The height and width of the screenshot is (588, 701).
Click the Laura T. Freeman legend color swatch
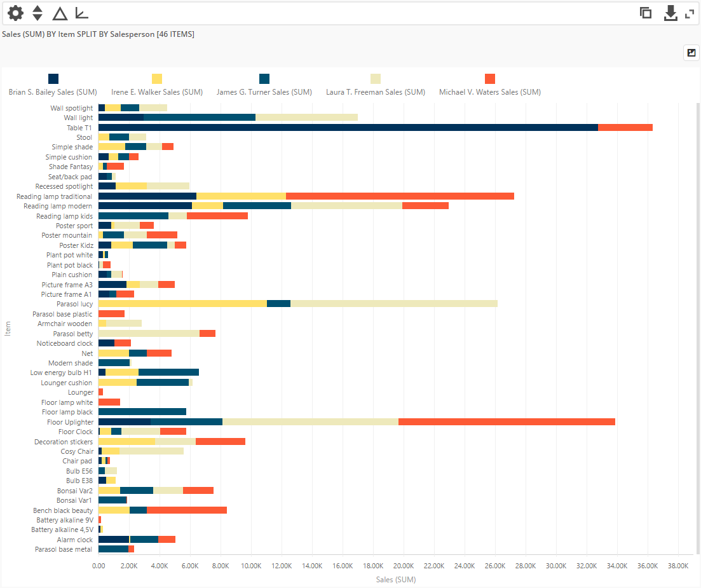tap(375, 79)
